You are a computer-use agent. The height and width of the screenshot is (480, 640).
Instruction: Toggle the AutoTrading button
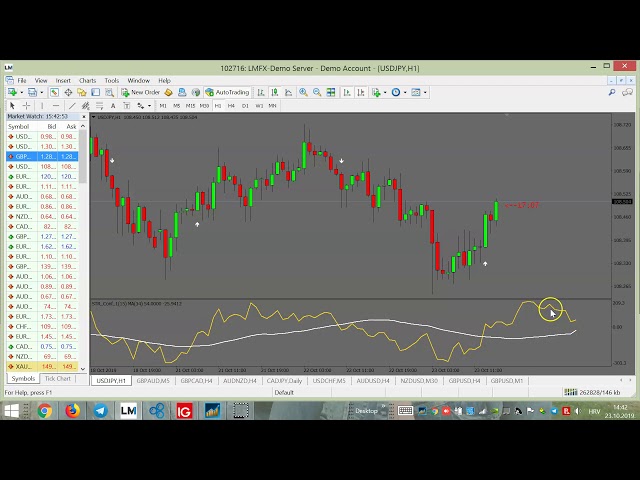229,92
